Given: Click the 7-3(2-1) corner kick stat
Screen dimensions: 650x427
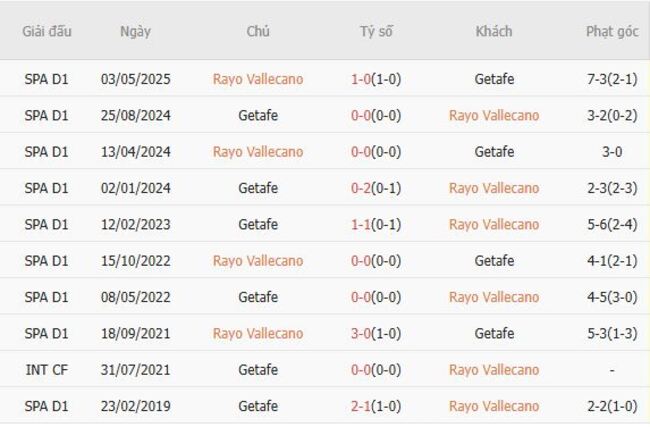Looking at the screenshot, I should [x=612, y=79].
